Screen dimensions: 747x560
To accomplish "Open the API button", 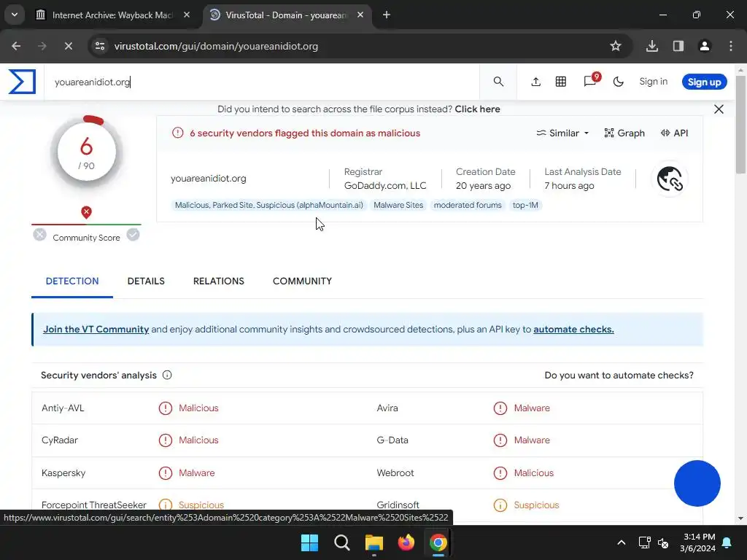I will [x=675, y=133].
